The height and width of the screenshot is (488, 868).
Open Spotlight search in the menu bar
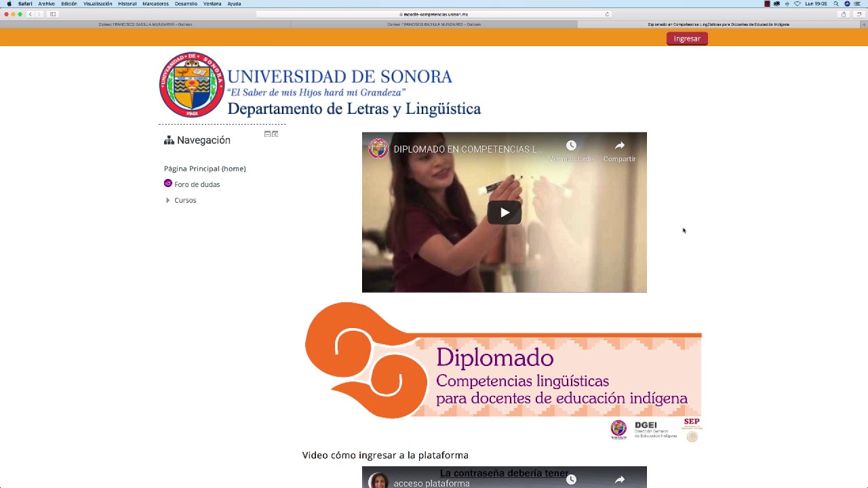point(836,4)
